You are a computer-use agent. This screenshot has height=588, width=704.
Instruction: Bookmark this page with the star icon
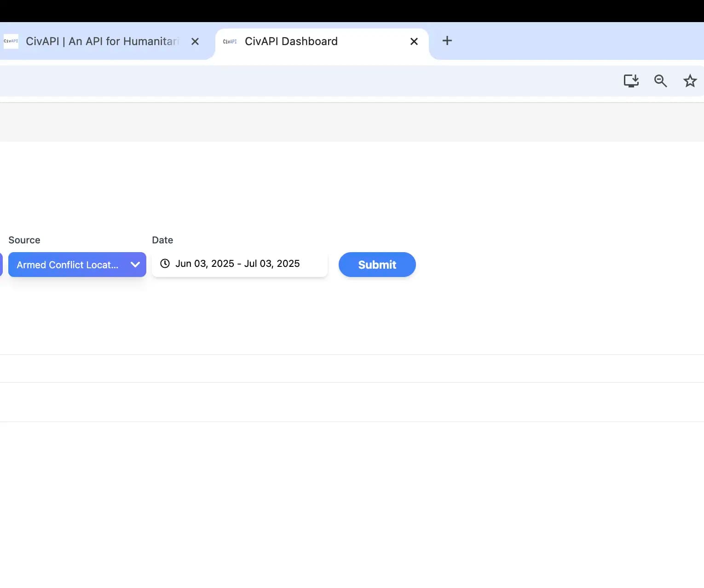tap(690, 81)
